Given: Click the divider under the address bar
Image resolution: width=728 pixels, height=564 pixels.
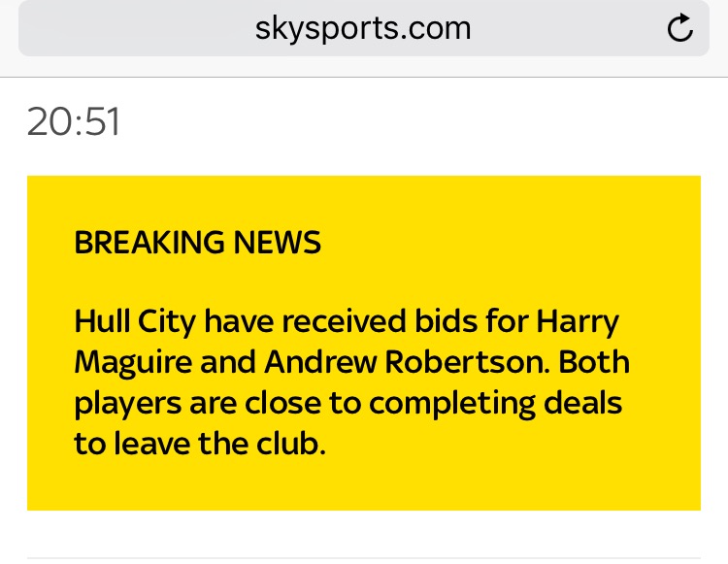Looking at the screenshot, I should coord(364,77).
